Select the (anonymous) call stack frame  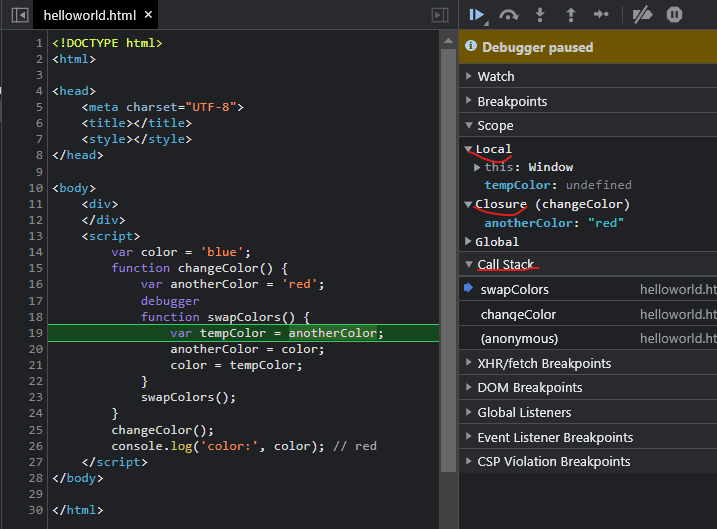[519, 338]
